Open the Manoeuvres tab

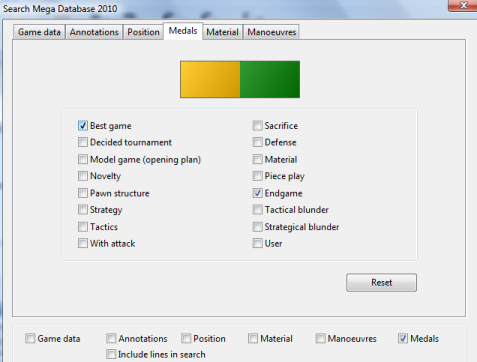[272, 32]
